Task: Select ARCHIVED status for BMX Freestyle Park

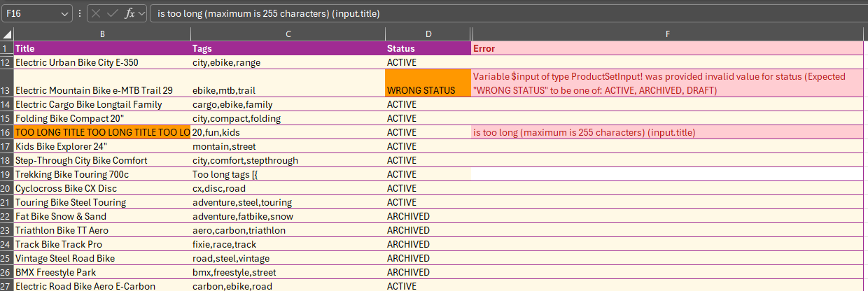Action: (428, 272)
